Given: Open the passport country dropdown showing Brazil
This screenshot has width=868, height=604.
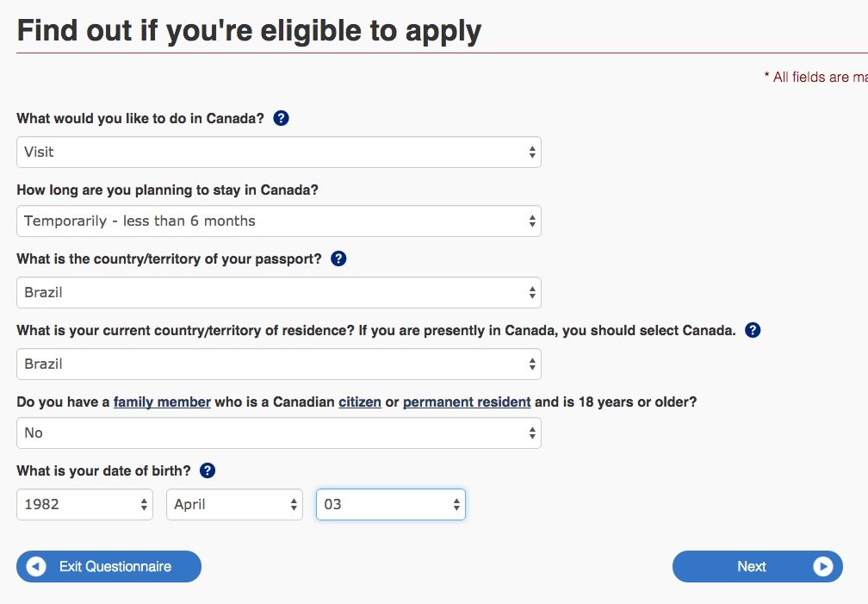Looking at the screenshot, I should pos(279,293).
